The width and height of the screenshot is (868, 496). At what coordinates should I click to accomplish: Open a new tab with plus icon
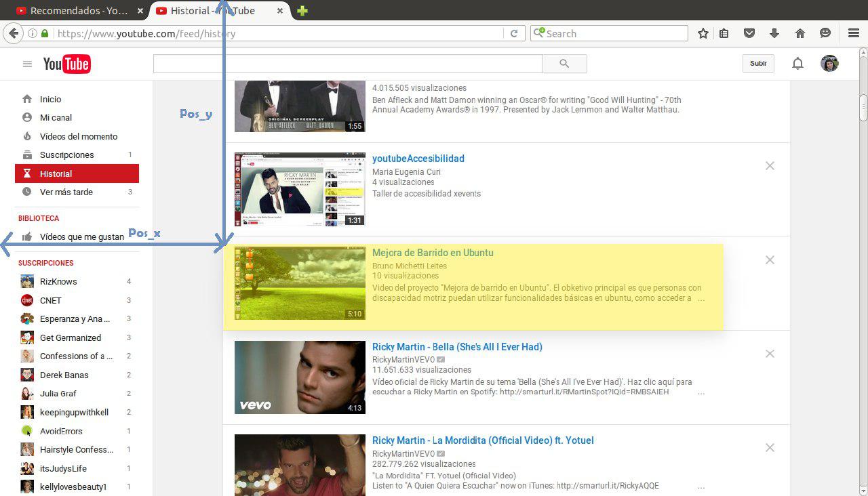302,11
